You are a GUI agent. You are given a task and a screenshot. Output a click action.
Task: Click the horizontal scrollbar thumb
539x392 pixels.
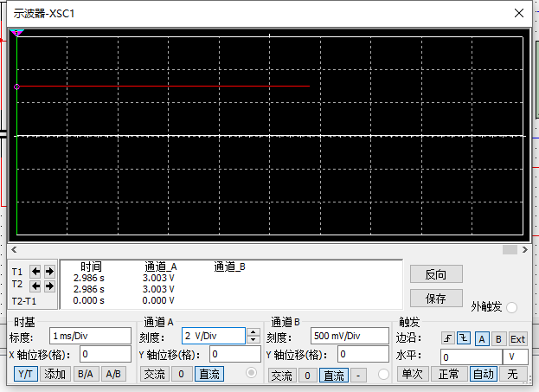510,249
